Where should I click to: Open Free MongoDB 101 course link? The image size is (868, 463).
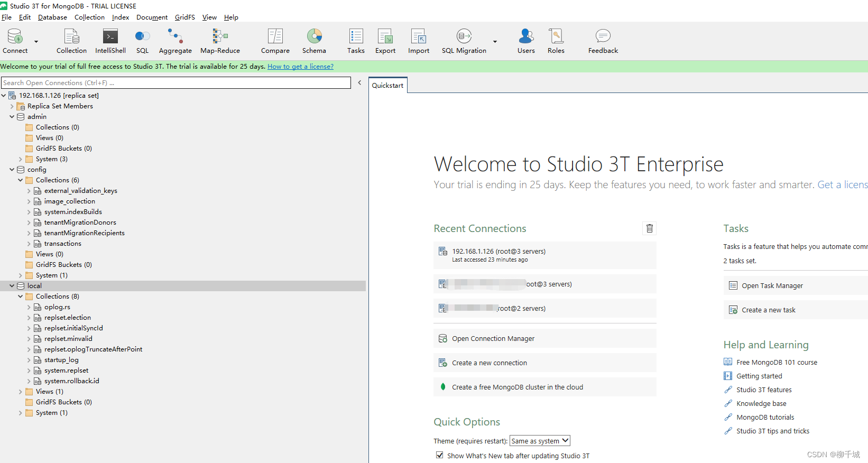pos(777,363)
